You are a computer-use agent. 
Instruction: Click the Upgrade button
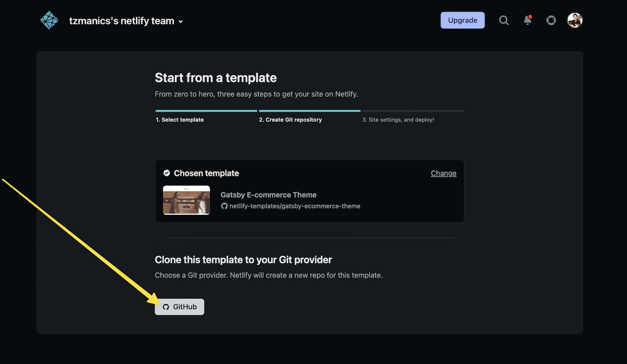(x=462, y=20)
